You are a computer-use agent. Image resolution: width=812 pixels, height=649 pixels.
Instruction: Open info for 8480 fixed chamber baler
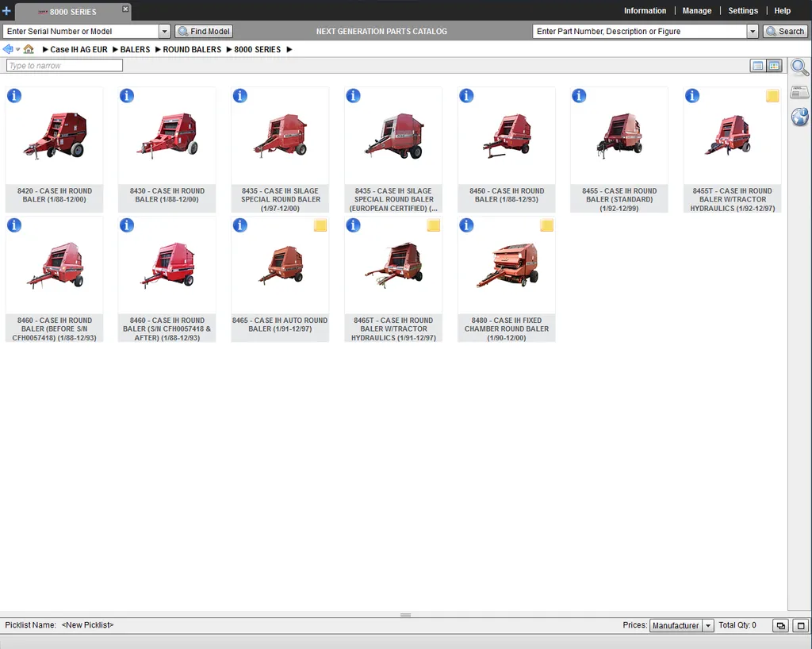466,225
